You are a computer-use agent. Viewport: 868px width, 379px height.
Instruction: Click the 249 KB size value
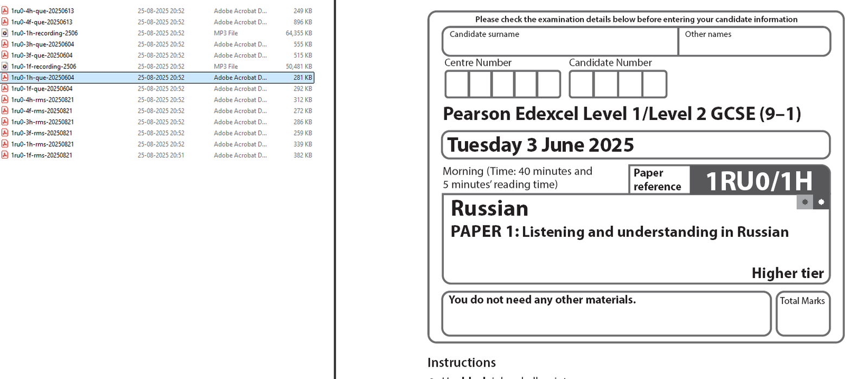coord(303,11)
